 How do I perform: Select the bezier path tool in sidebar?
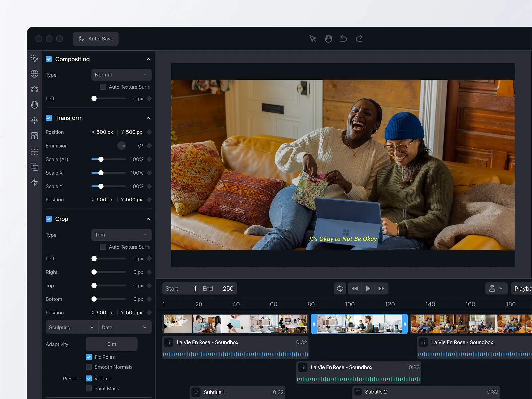[x=34, y=89]
